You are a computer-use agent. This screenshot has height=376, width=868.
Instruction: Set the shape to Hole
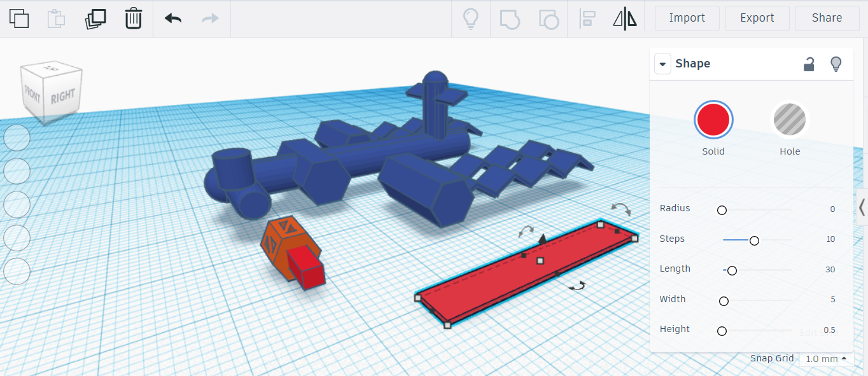pos(790,120)
